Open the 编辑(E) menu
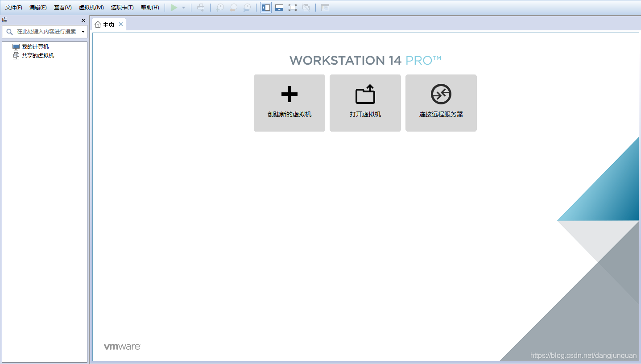Image resolution: width=641 pixels, height=364 pixels. (38, 8)
